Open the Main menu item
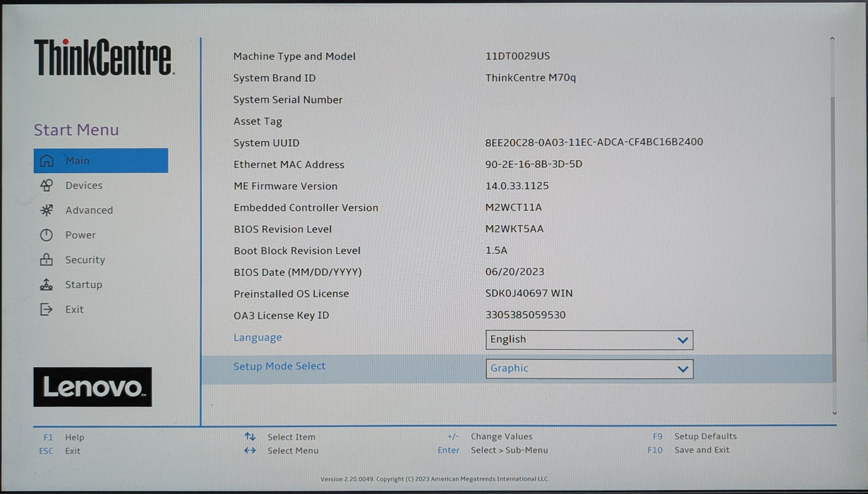Image resolution: width=868 pixels, height=494 pixels. [x=101, y=161]
